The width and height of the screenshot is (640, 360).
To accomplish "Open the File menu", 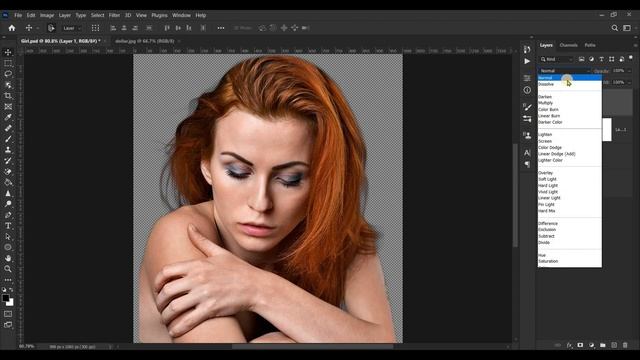I will pos(18,15).
